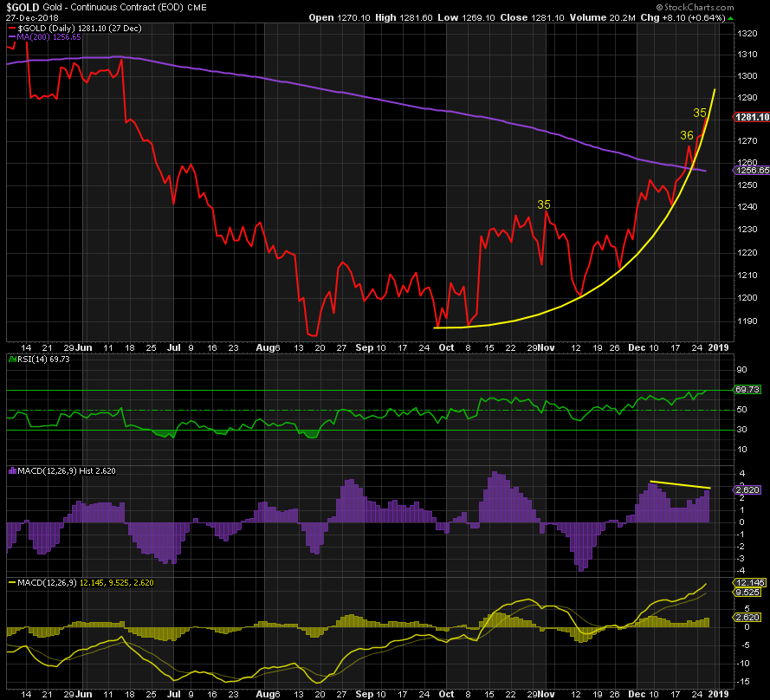
Task: Click the red $GOLD (Daily) legend marker
Action: coord(11,29)
